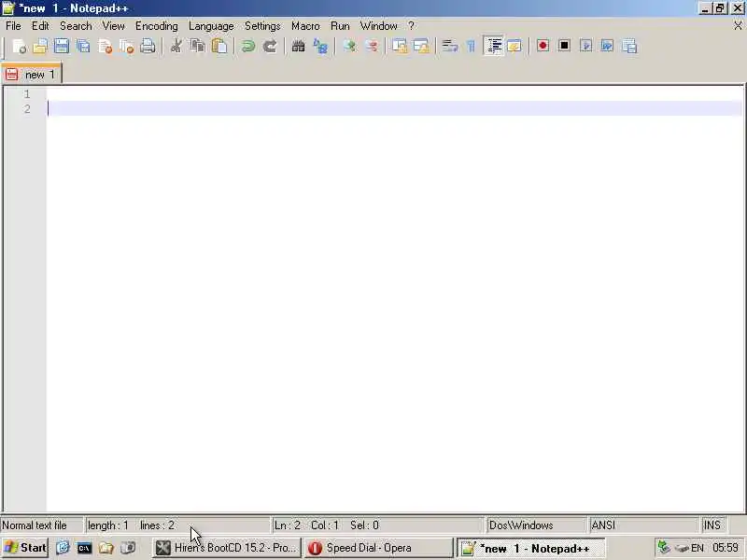Screen dimensions: 747x560
Task: Save the current recorded macro icon
Action: point(629,46)
